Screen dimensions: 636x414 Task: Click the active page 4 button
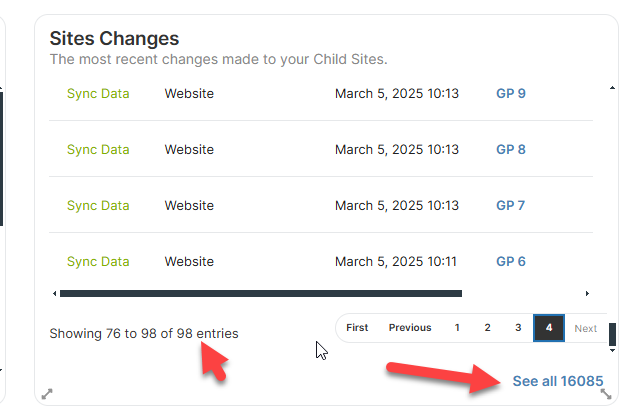549,328
